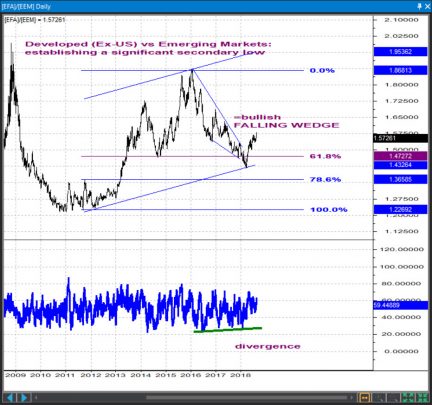Click the 1.86813 price label

tap(400, 70)
